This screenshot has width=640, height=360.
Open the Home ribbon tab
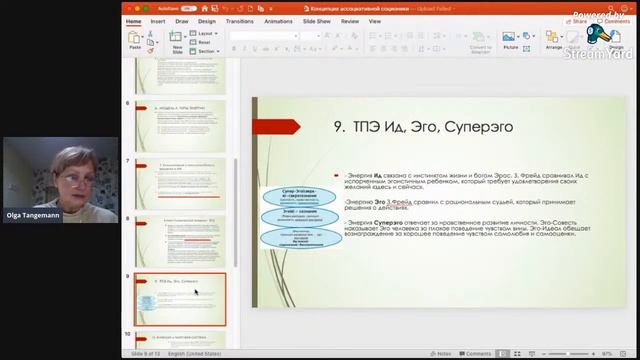pyautogui.click(x=133, y=21)
